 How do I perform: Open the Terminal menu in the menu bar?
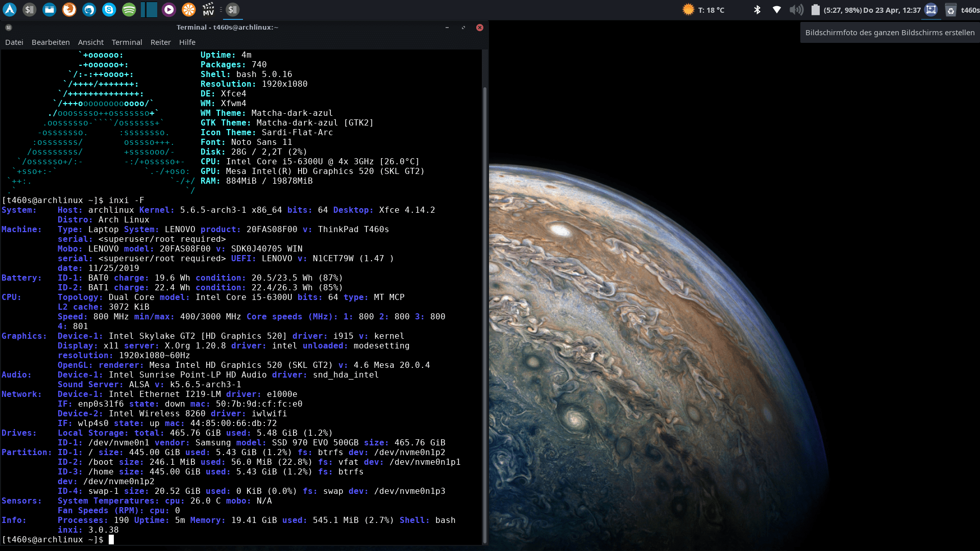127,42
